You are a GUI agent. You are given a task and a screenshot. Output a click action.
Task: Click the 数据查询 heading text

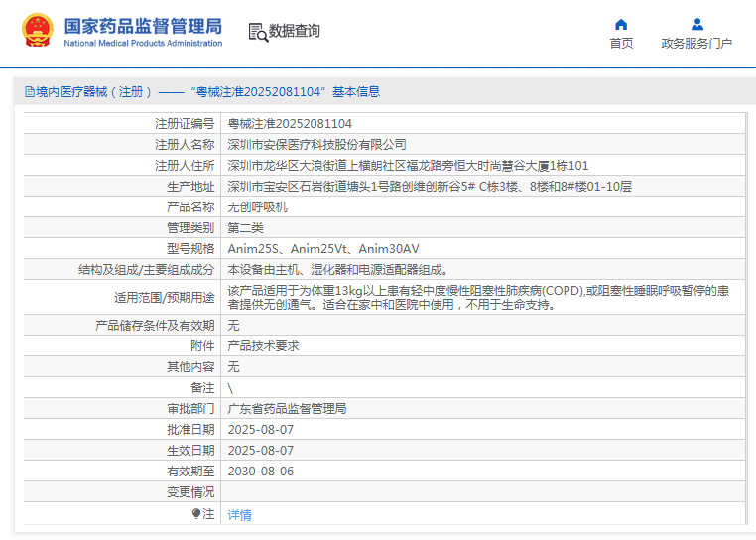point(295,32)
